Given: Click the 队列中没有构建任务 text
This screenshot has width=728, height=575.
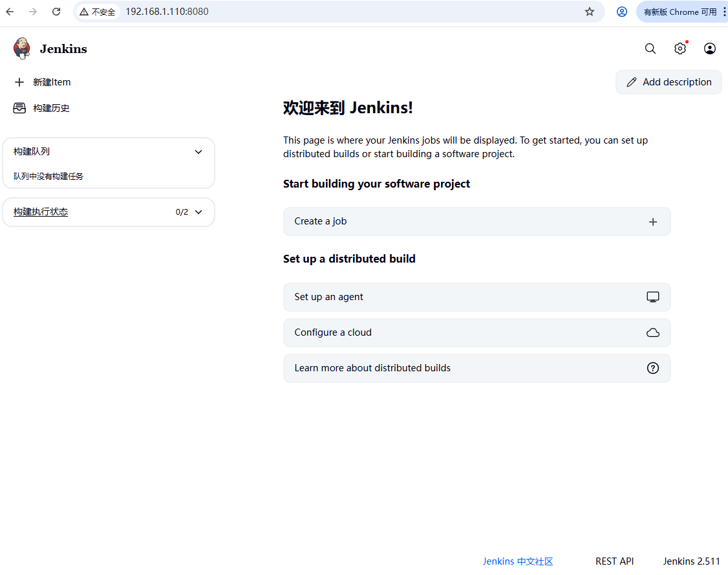Looking at the screenshot, I should pos(48,177).
